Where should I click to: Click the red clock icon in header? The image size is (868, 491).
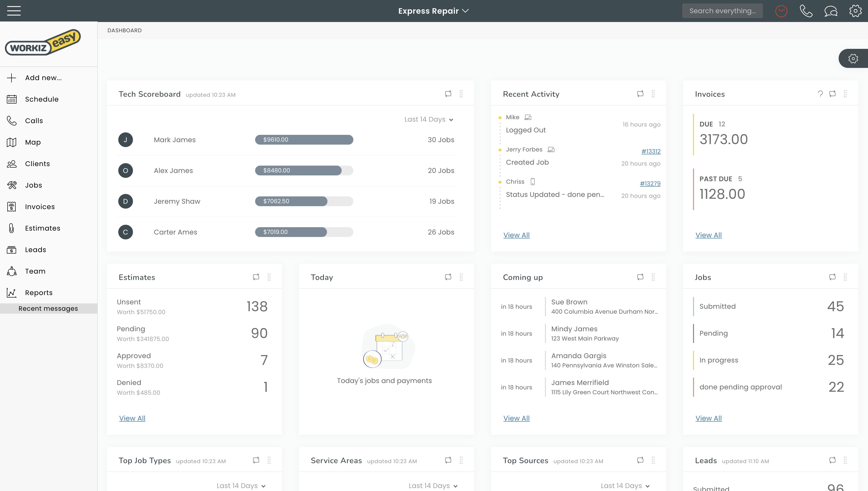click(x=781, y=11)
